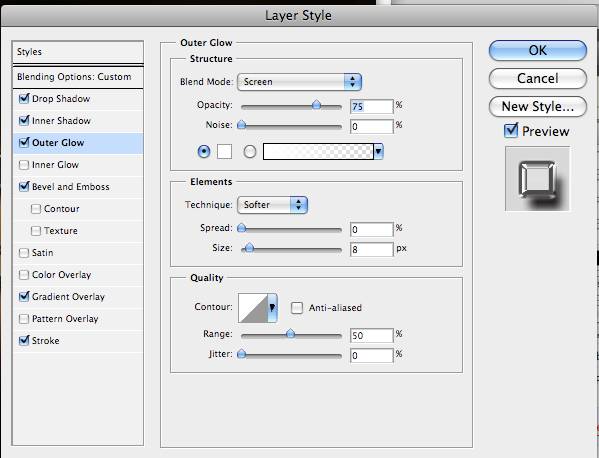The width and height of the screenshot is (599, 458).
Task: Toggle the Drop Shadow checkbox
Action: tap(24, 99)
